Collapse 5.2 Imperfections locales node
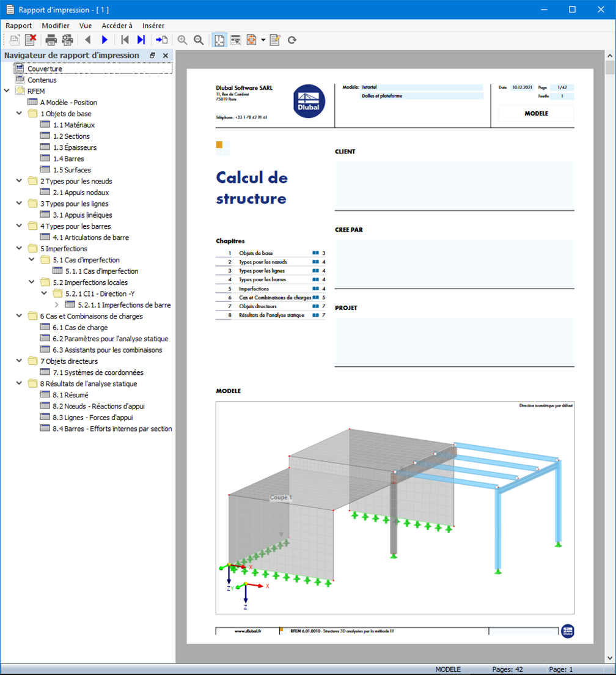Viewport: 616px width, 675px height. [x=32, y=282]
